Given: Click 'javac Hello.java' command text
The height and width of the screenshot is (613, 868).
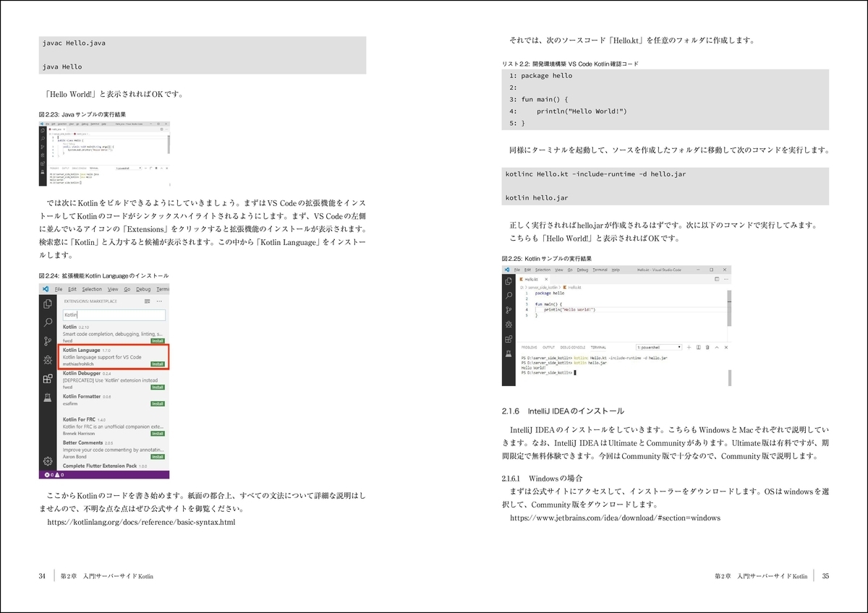Looking at the screenshot, I should click(74, 43).
